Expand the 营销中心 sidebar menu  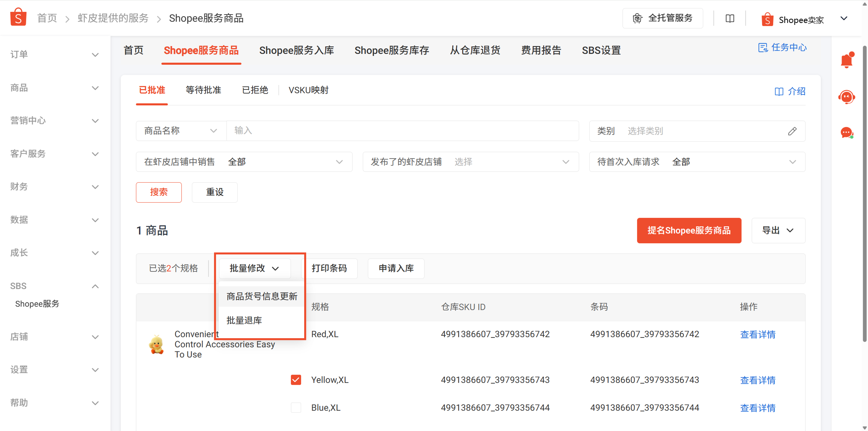[55, 121]
